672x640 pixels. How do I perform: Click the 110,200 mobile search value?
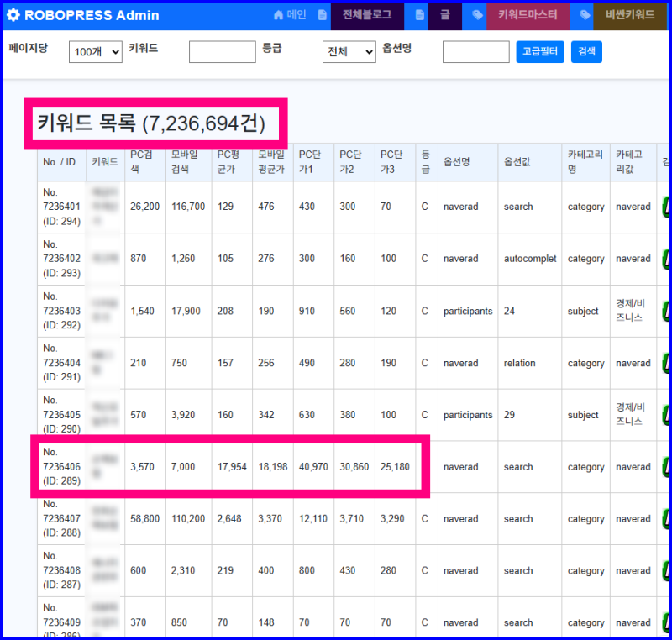pos(188,519)
